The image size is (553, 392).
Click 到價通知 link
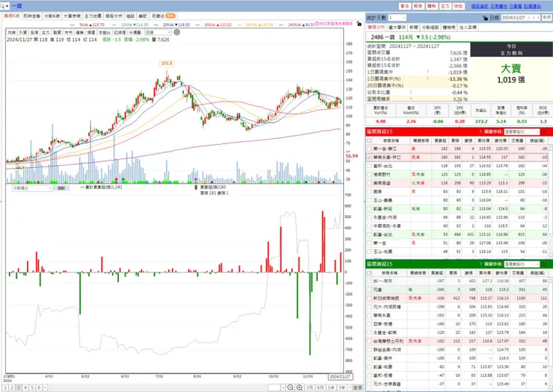coord(532,6)
